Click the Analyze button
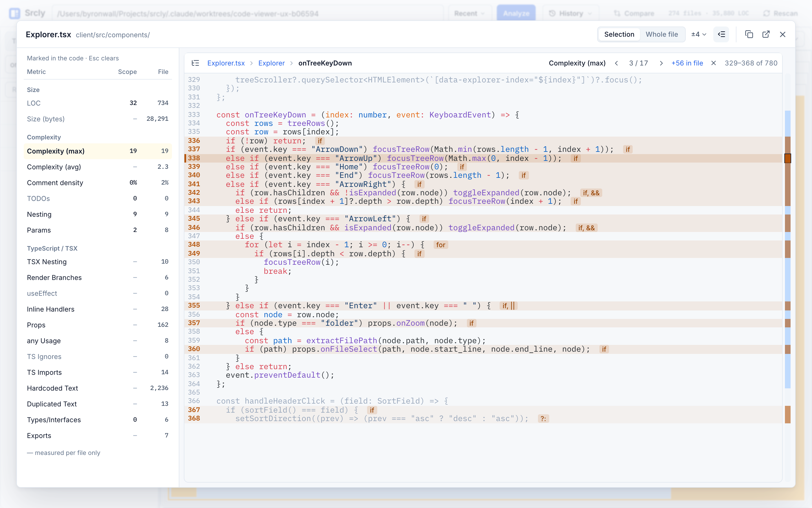 point(516,14)
